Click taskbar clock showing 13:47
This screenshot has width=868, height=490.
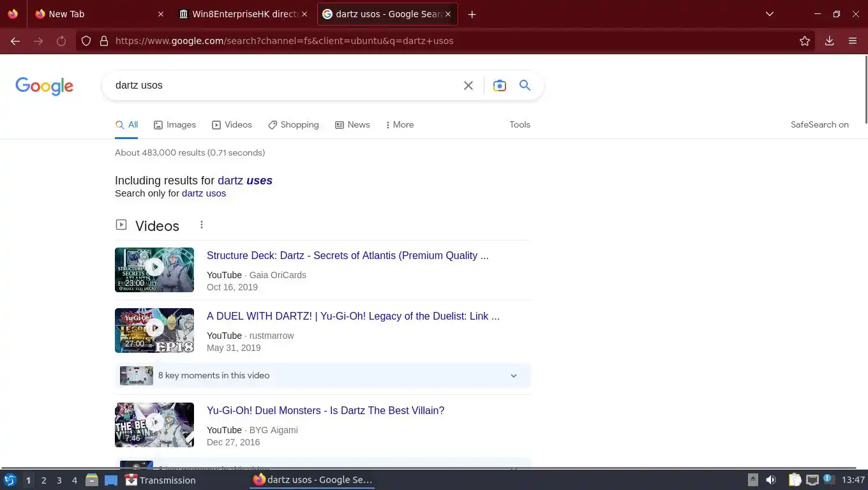click(x=853, y=480)
